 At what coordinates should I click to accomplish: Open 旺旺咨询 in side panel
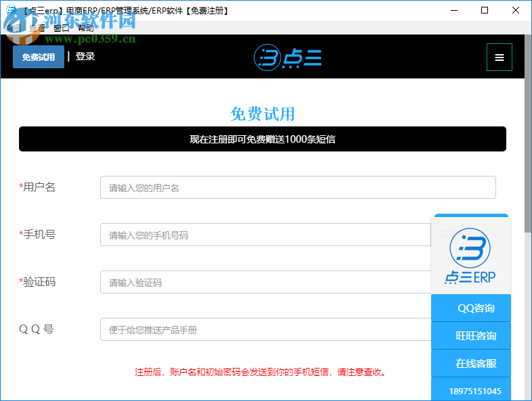click(x=471, y=335)
